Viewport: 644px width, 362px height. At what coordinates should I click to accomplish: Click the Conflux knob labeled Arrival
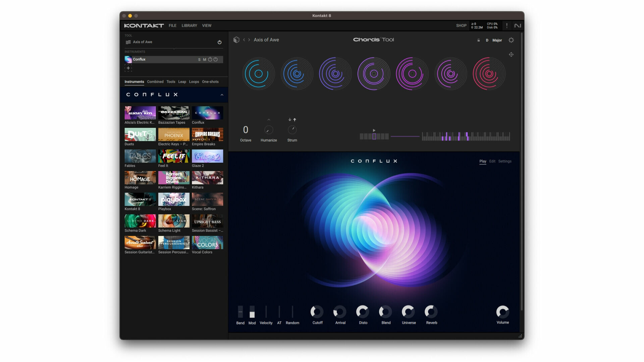(x=340, y=312)
